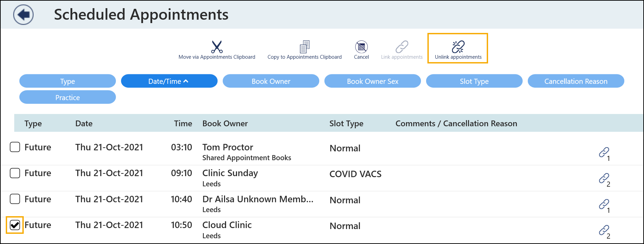644x244 pixels.
Task: Check the Dr Ailsa 10:40 appointment checkbox
Action: point(15,199)
